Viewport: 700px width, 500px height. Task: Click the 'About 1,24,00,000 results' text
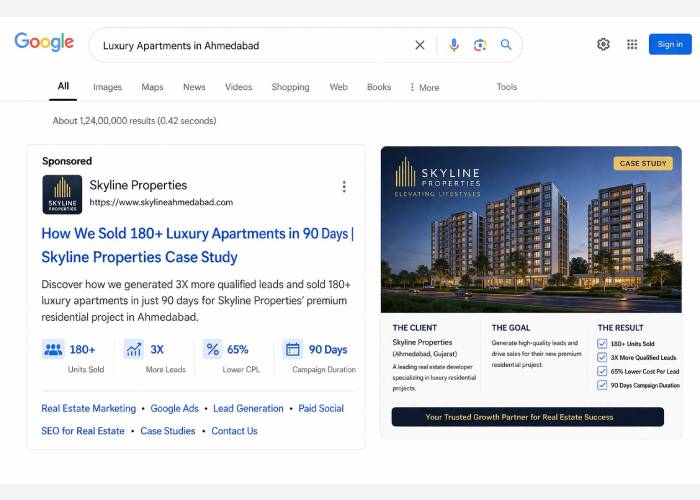134,121
